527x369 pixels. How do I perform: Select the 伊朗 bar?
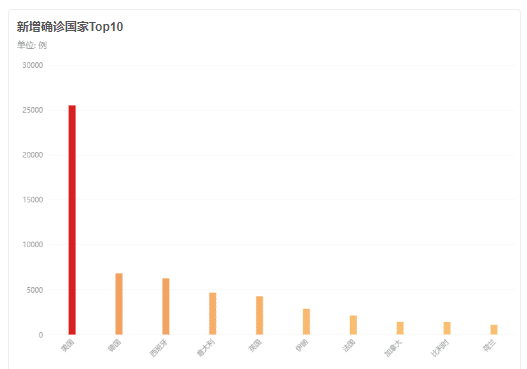click(x=307, y=322)
